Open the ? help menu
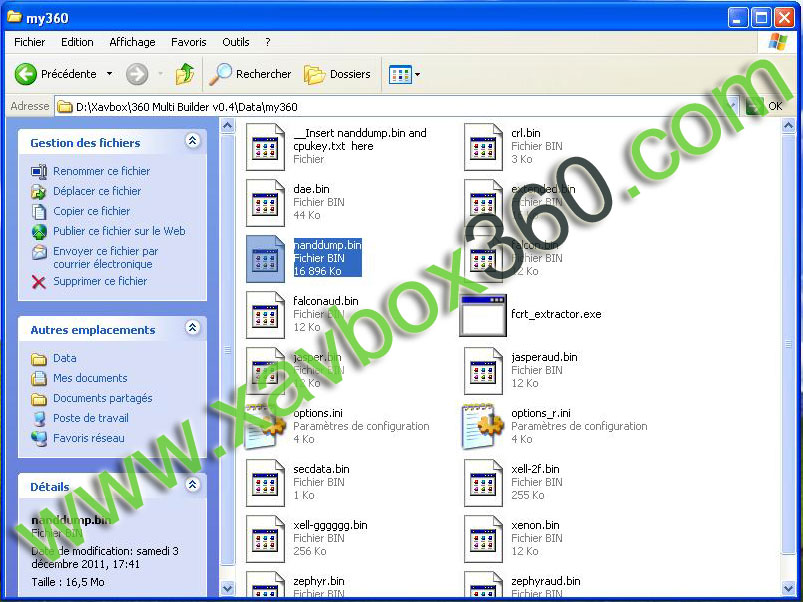 pyautogui.click(x=267, y=42)
